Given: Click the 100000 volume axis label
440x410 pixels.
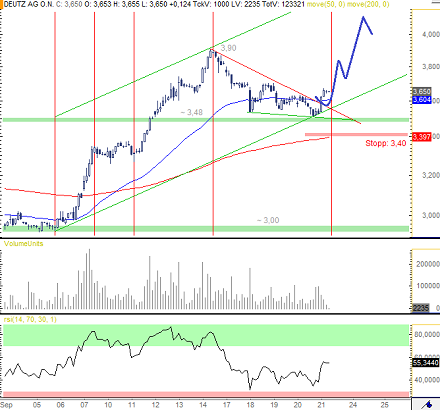Looking at the screenshot, I should click(428, 286).
